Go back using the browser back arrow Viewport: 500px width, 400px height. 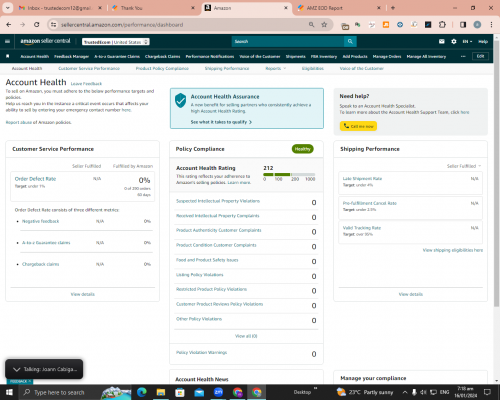click(9, 25)
